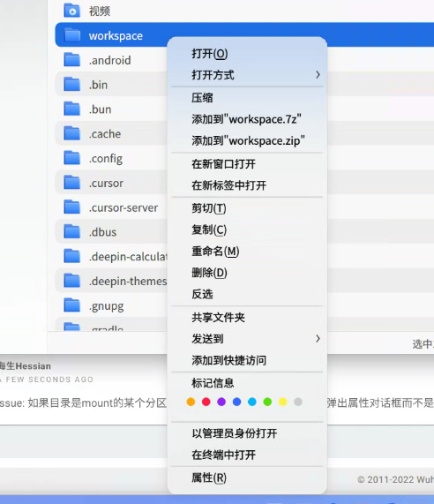The height and width of the screenshot is (504, 434).
Task: Click the .gnupg folder icon
Action: [72, 305]
